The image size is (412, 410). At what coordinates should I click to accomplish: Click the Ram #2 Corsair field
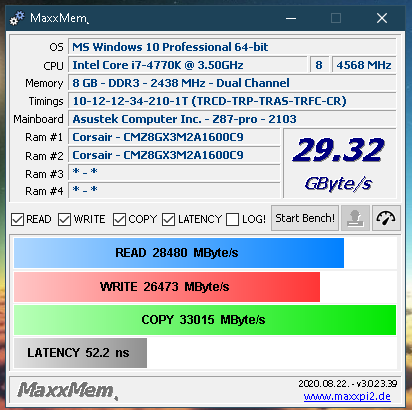tap(174, 155)
